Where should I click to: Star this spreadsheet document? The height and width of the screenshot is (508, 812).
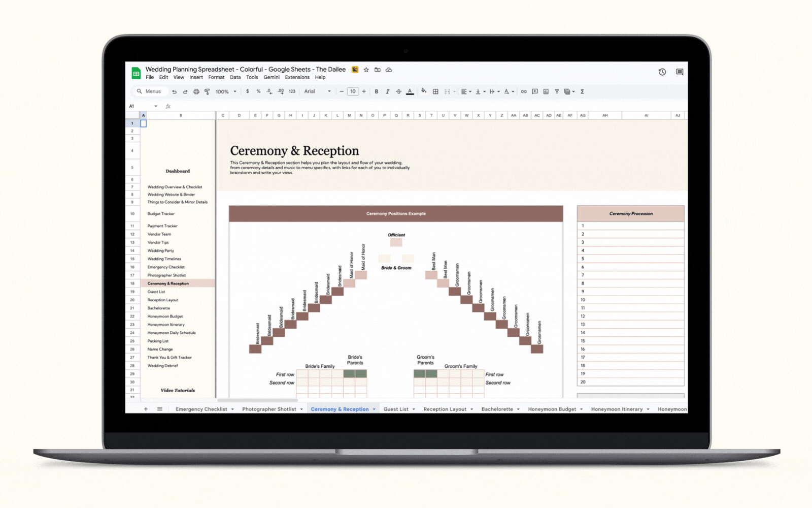click(366, 70)
